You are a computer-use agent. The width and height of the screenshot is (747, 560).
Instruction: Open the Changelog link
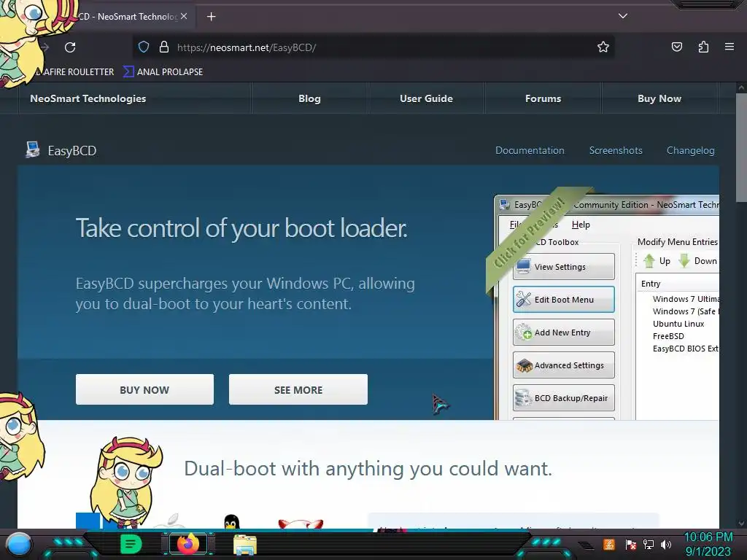(x=690, y=150)
